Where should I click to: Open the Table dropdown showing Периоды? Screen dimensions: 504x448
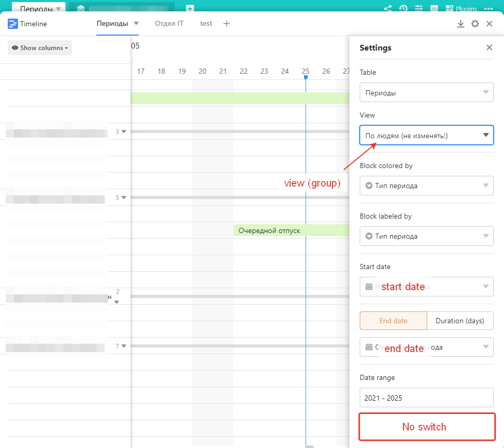point(426,93)
